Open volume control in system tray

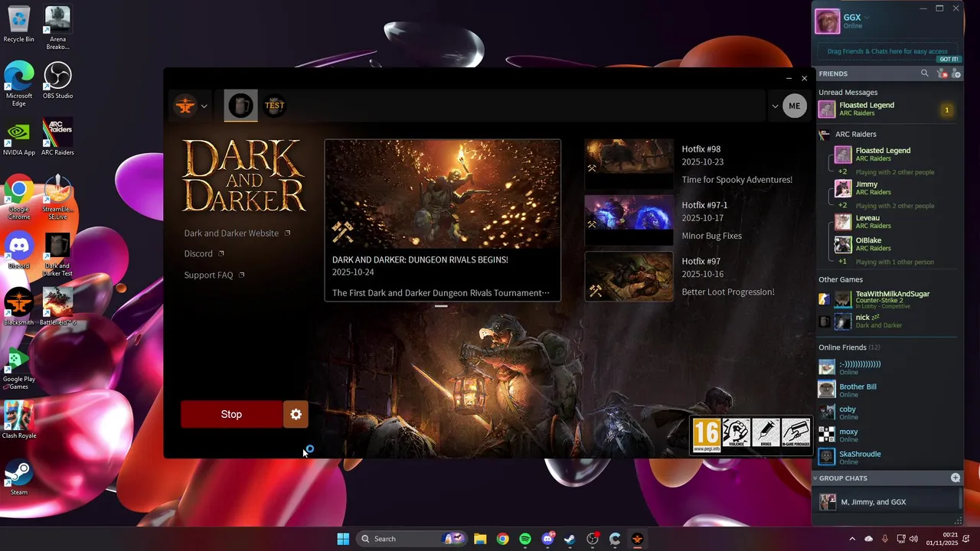(x=913, y=539)
